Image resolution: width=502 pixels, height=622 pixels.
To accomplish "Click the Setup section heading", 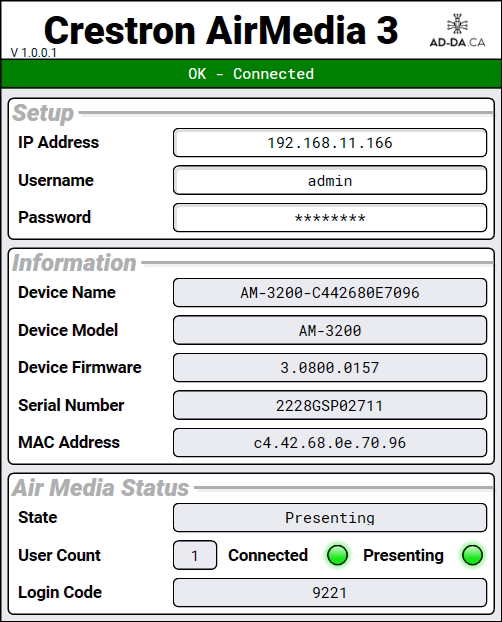I will point(43,113).
